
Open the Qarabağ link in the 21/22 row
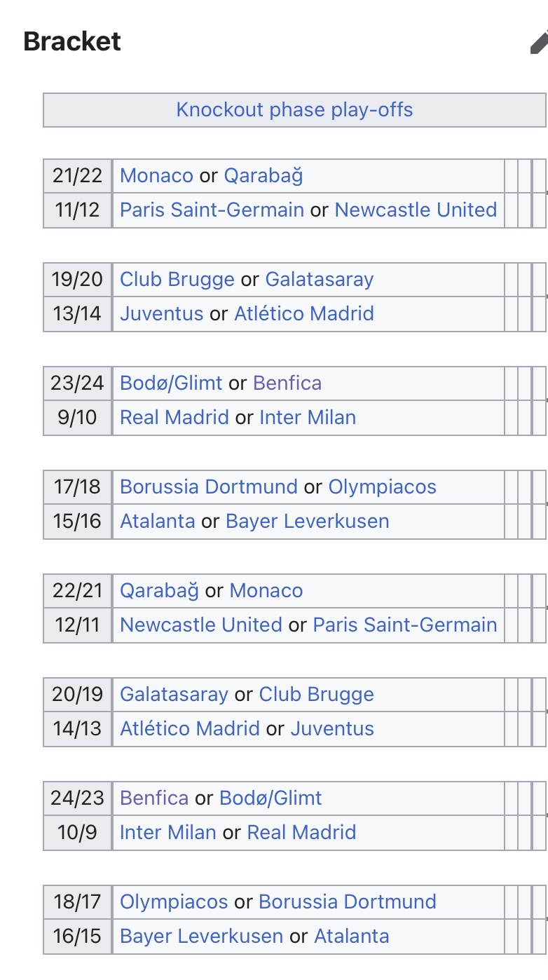click(x=263, y=175)
